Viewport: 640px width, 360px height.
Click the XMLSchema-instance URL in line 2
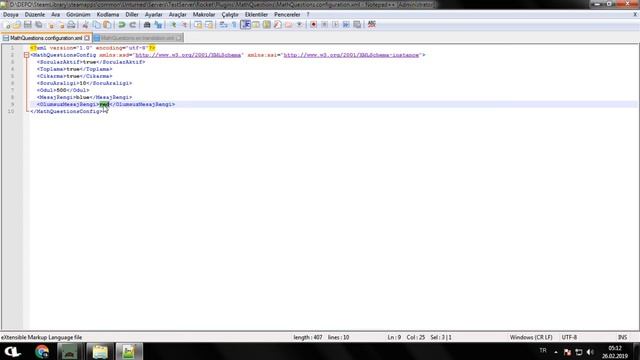[x=351, y=55]
